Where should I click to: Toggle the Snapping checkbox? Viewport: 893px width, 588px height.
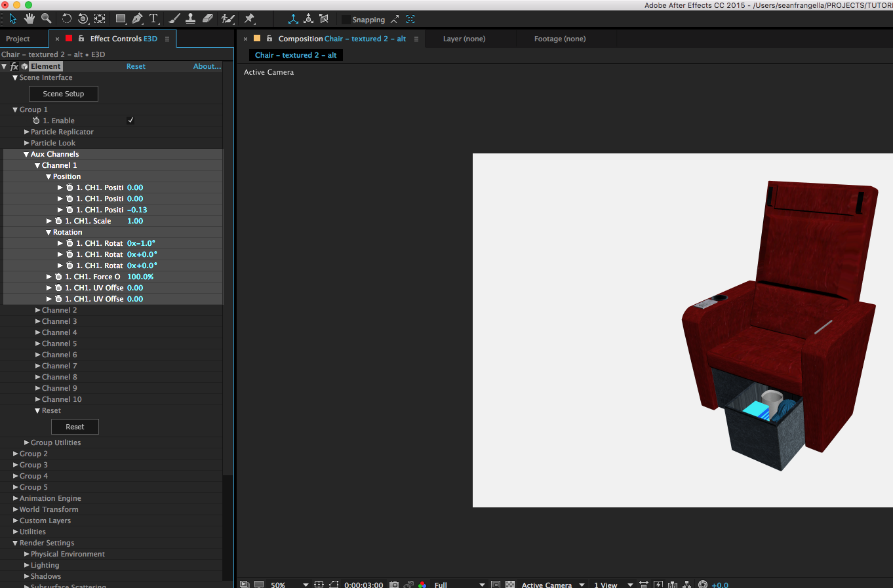(x=346, y=20)
